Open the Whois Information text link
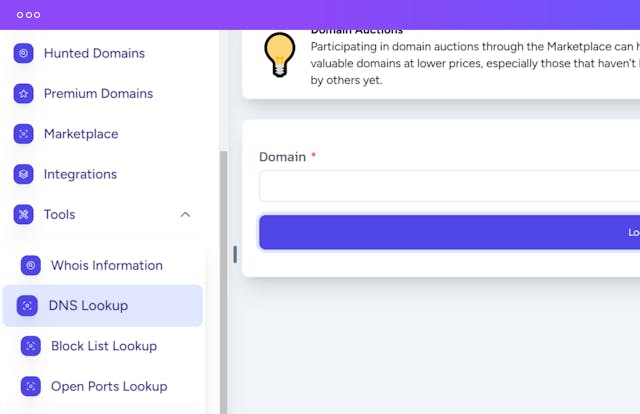Screen dimensions: 640x414 107,265
